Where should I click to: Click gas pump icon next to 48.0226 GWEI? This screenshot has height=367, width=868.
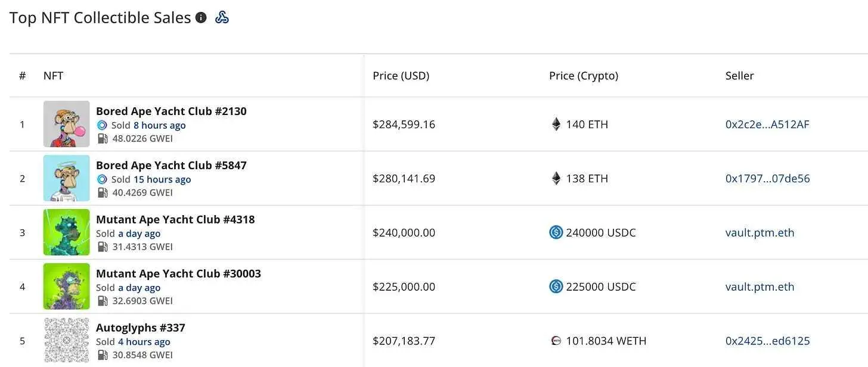pyautogui.click(x=103, y=139)
